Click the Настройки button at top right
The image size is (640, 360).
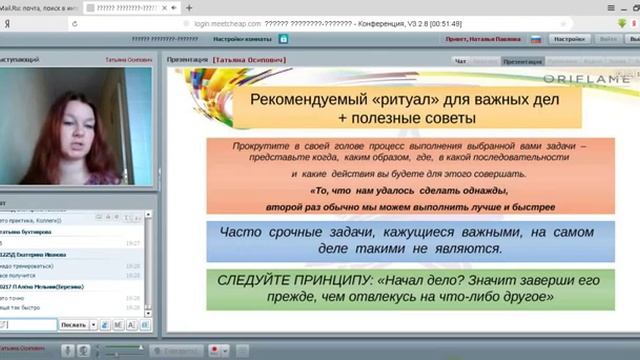(569, 39)
